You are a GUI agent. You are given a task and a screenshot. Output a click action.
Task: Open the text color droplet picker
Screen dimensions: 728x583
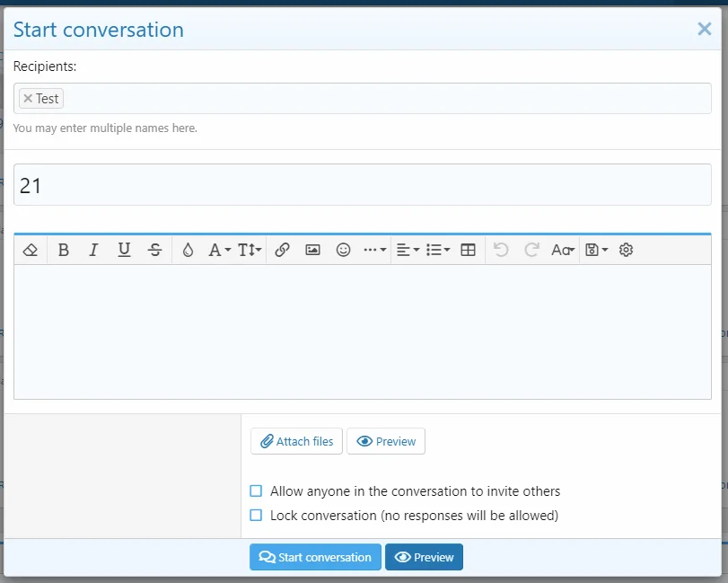point(188,251)
